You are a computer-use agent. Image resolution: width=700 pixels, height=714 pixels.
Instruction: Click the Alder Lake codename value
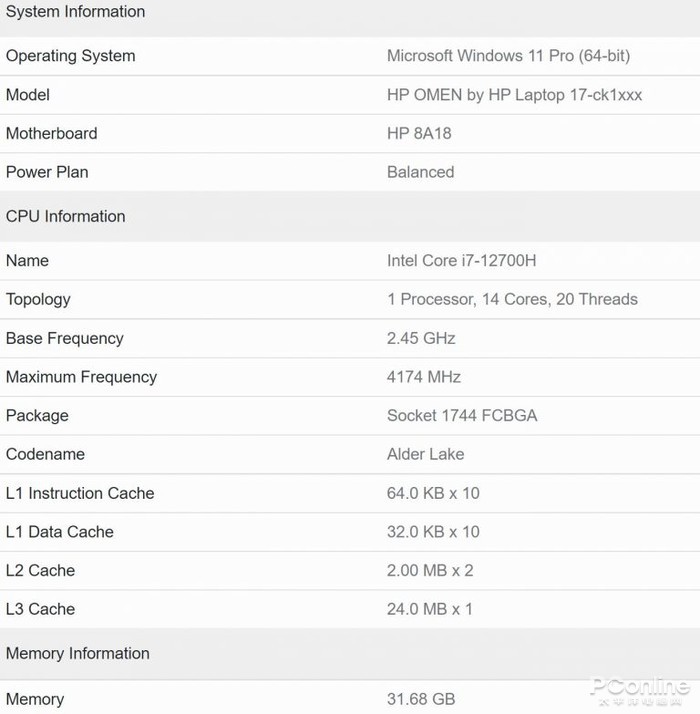pyautogui.click(x=425, y=454)
